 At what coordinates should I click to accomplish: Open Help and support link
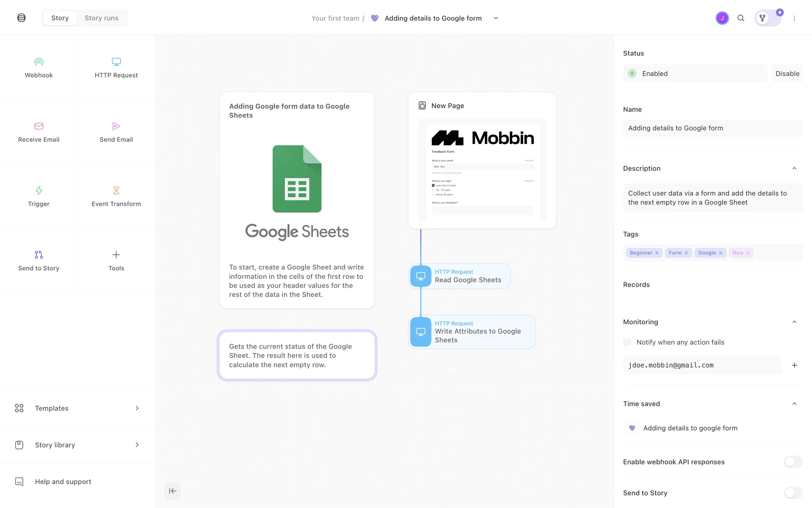(x=63, y=482)
